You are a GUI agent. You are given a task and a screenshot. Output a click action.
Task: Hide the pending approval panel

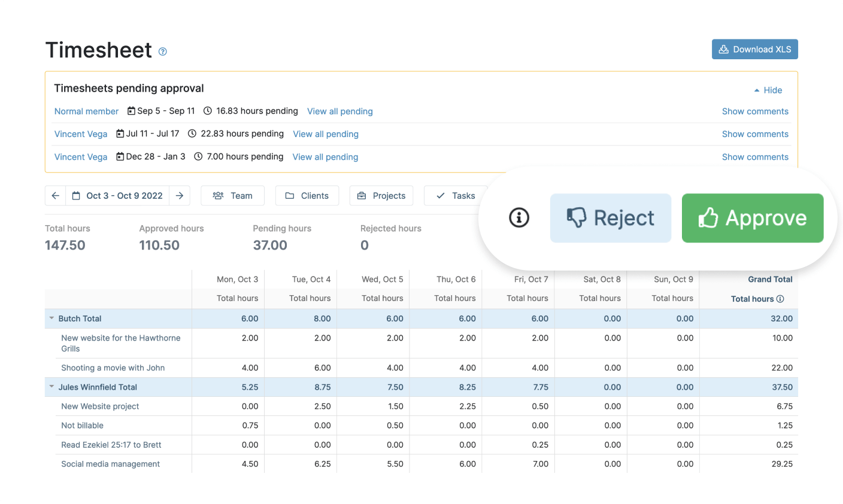tap(768, 90)
